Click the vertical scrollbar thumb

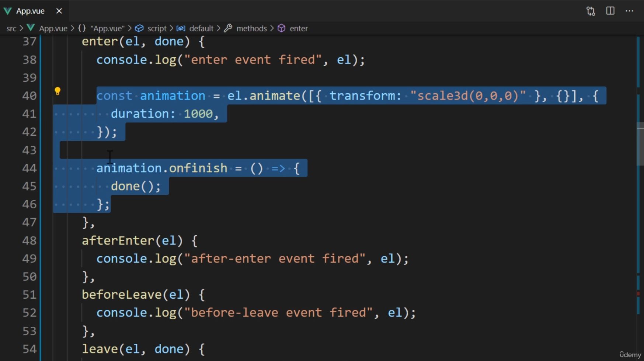coord(640,144)
